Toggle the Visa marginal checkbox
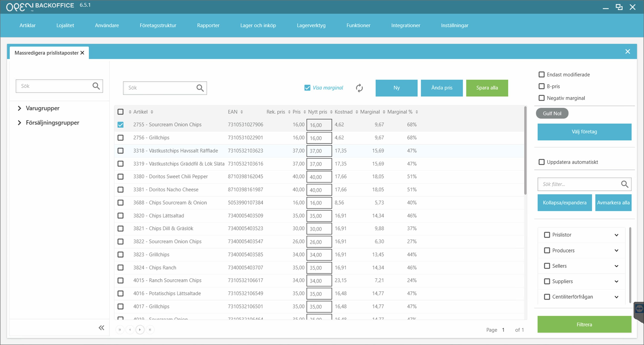644x345 pixels. [x=307, y=88]
